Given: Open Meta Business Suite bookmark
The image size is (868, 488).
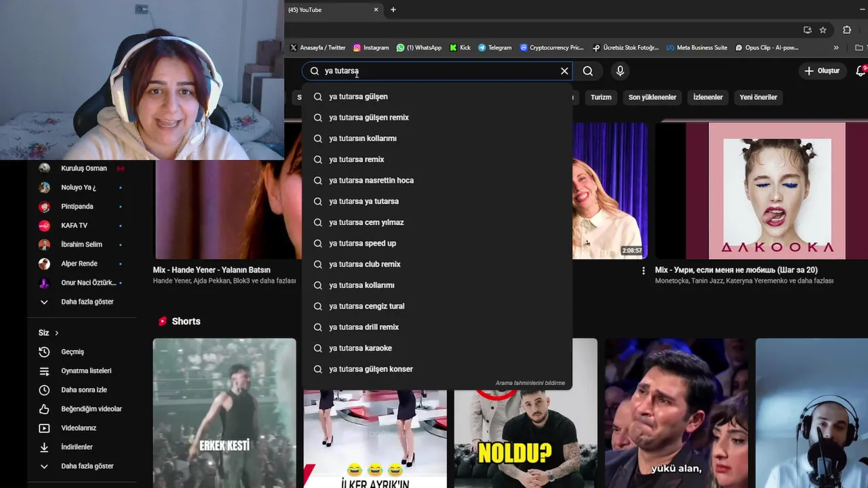Looking at the screenshot, I should click(x=696, y=47).
